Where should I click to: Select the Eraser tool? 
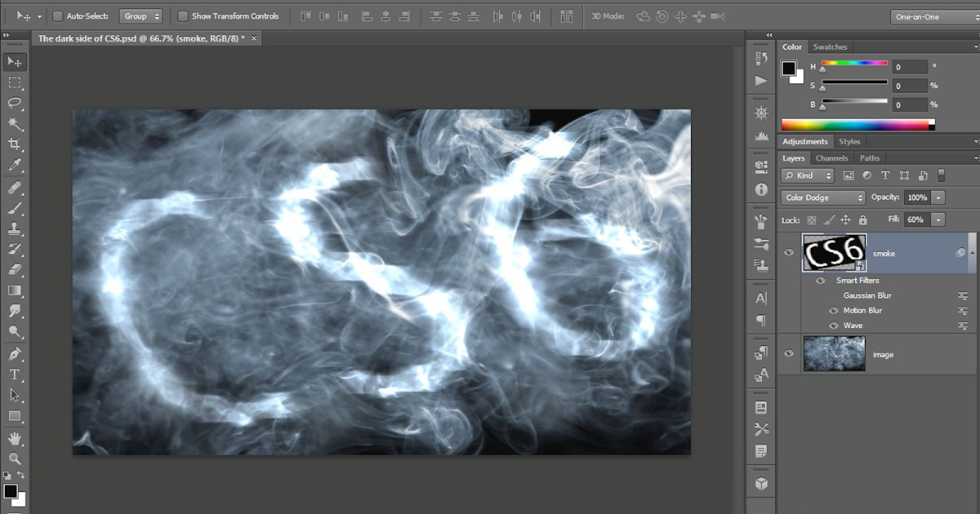(x=15, y=270)
